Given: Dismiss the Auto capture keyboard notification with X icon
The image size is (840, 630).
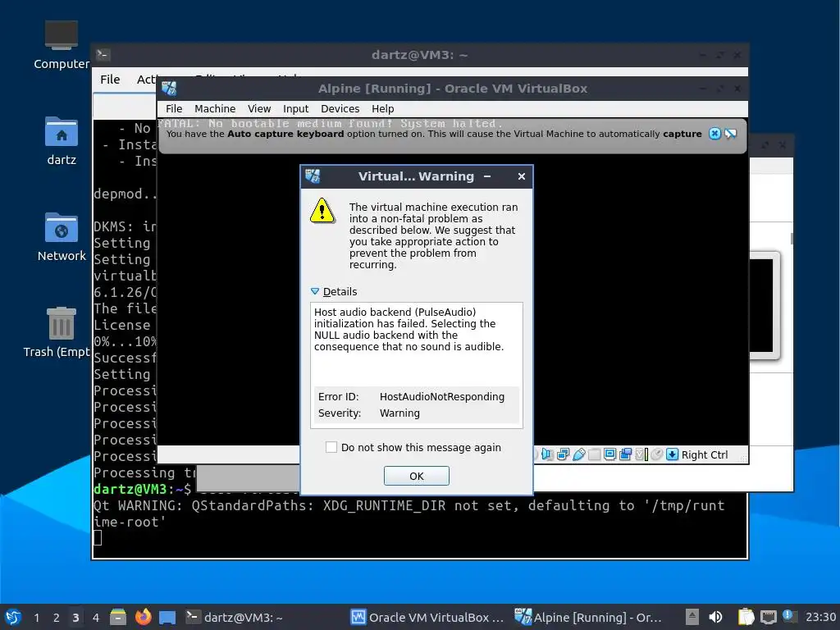Looking at the screenshot, I should pyautogui.click(x=714, y=134).
